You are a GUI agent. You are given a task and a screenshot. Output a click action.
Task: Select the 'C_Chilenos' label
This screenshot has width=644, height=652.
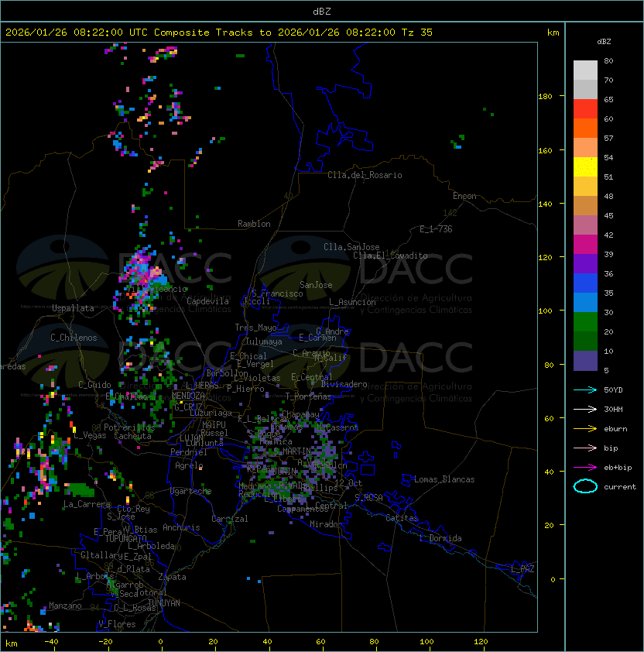[x=74, y=338]
